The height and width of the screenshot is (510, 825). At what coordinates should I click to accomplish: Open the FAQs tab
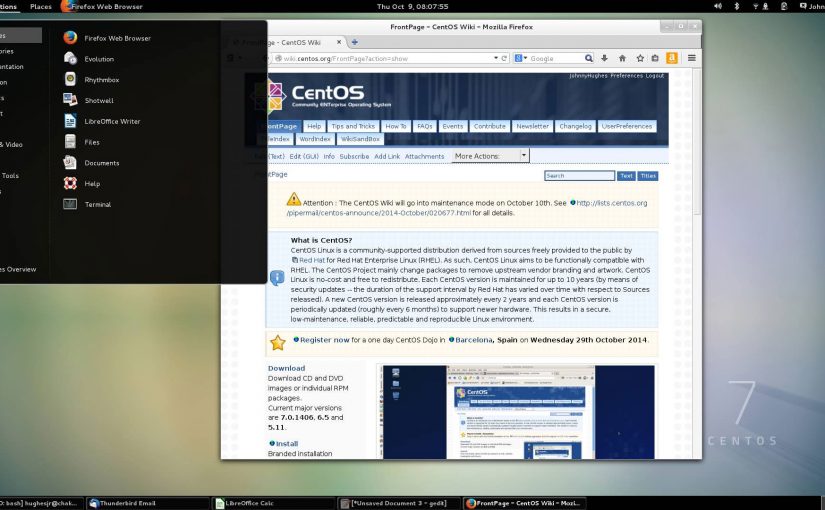click(x=425, y=126)
